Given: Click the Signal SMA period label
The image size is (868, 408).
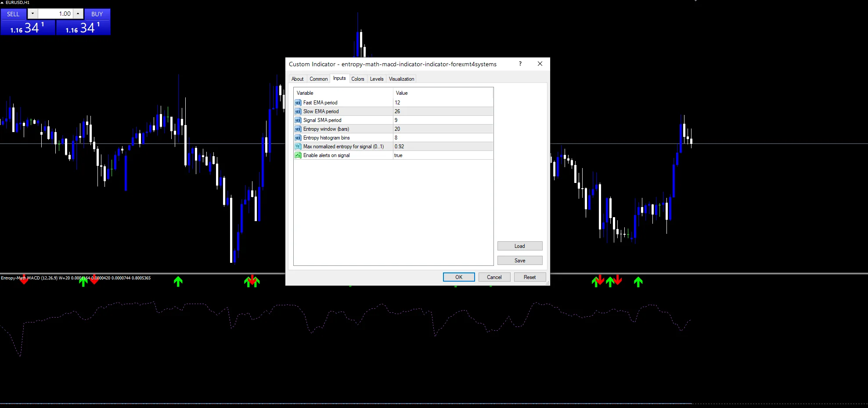Looking at the screenshot, I should (322, 120).
